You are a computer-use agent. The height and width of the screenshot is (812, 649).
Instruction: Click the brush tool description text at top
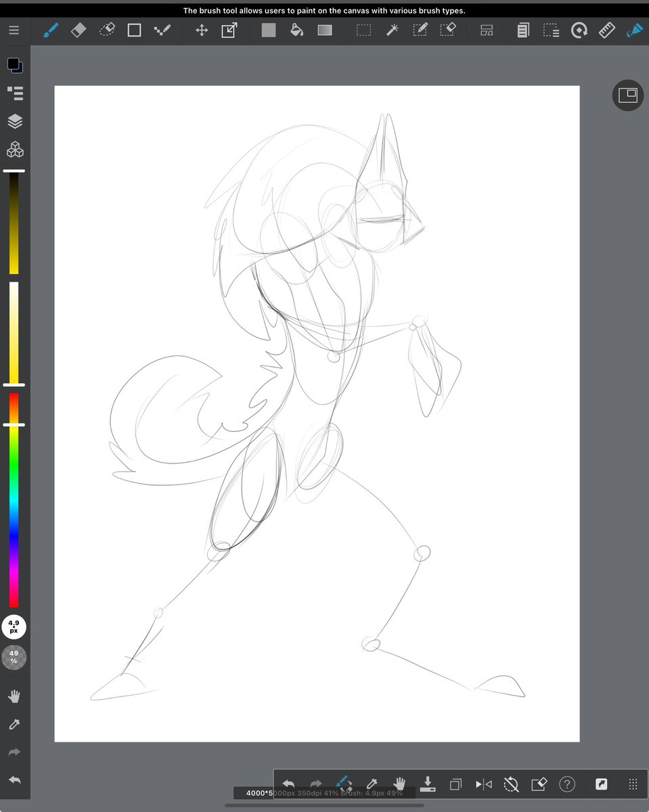[x=324, y=11]
